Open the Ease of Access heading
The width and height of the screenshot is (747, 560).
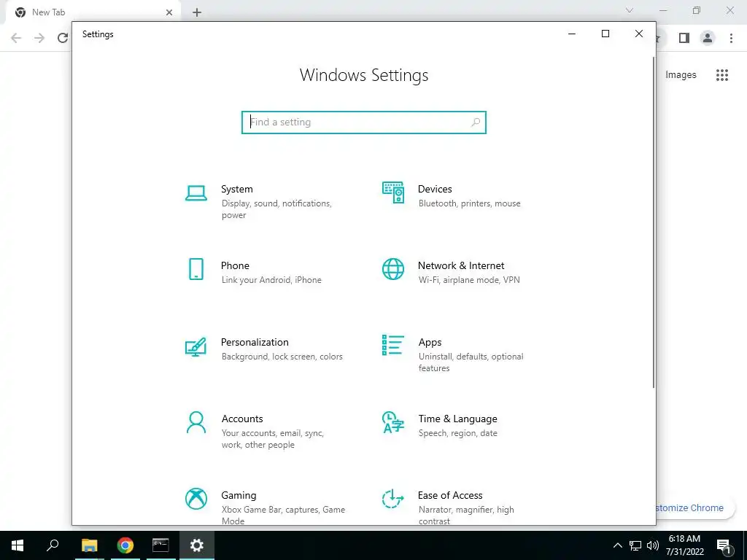pyautogui.click(x=450, y=496)
